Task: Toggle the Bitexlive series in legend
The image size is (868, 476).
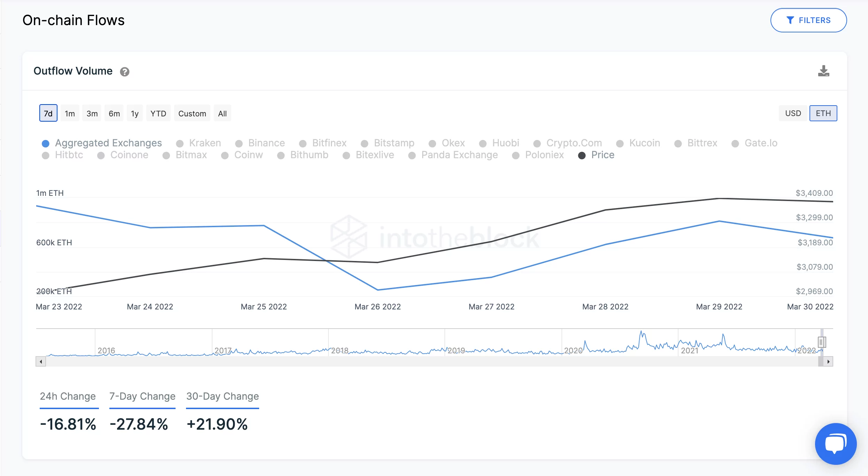Action: tap(369, 155)
